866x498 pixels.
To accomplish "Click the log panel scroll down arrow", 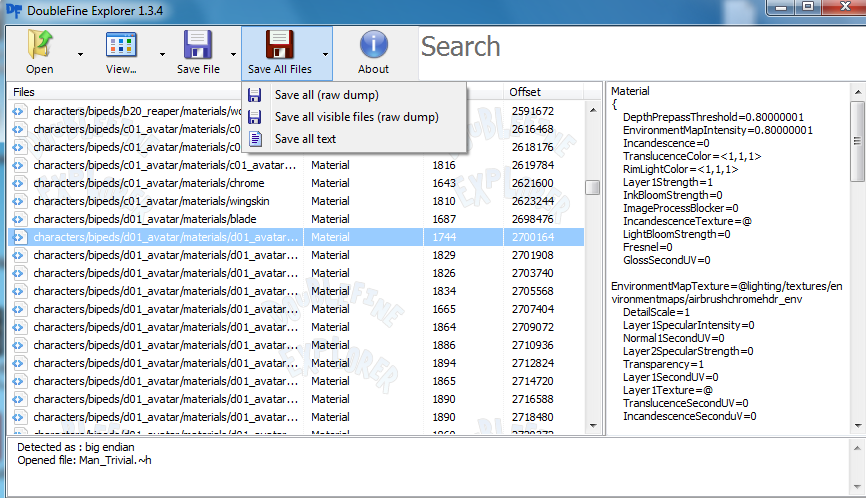I will click(x=857, y=487).
